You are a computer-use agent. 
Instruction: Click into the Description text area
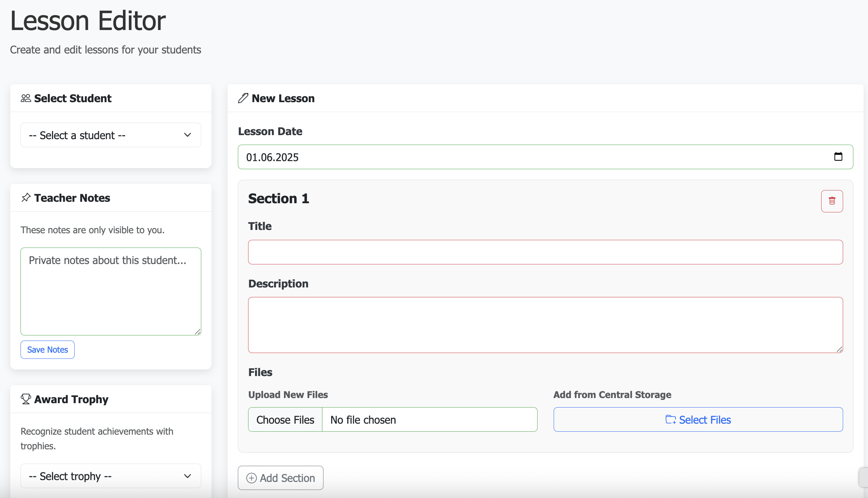click(545, 325)
